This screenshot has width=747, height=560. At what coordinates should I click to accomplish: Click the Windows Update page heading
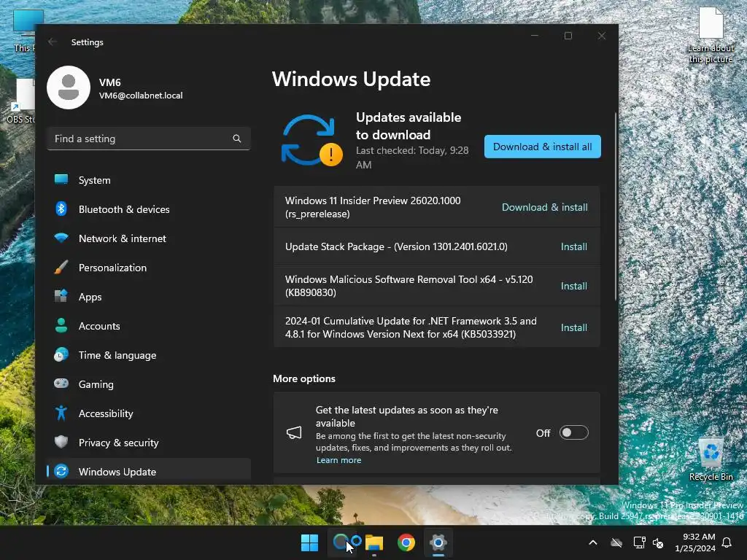point(351,79)
